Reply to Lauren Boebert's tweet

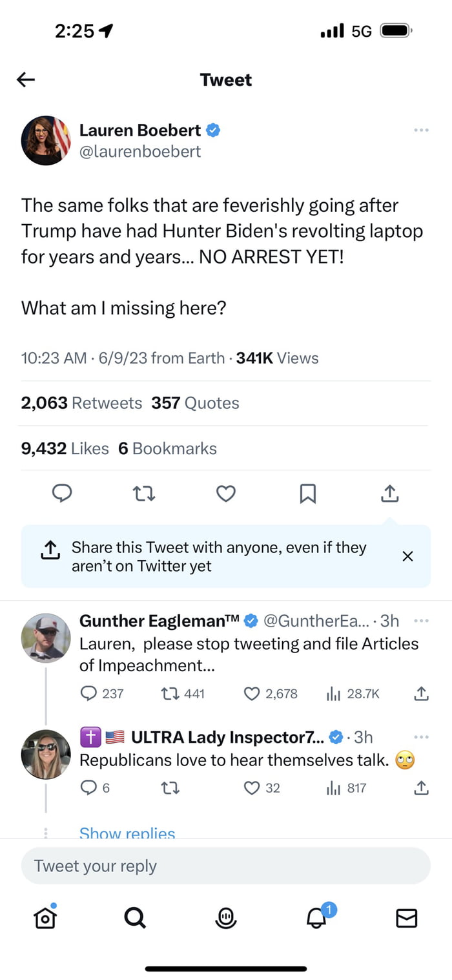62,494
